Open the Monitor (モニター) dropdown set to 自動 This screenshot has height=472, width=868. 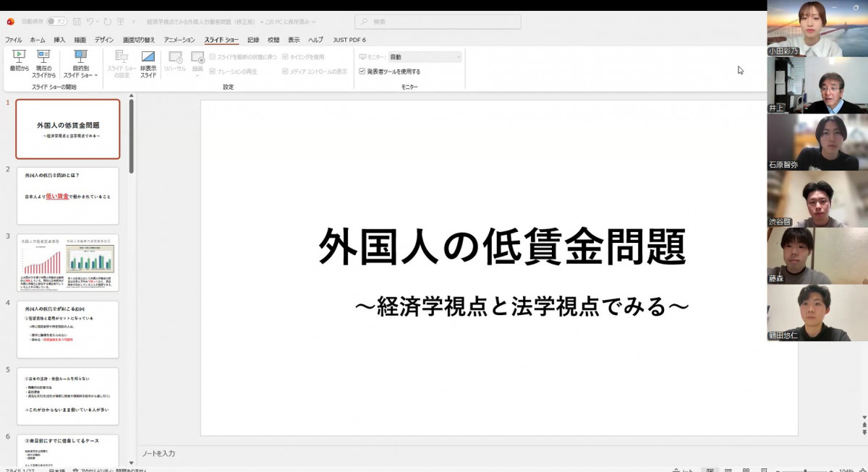click(x=425, y=56)
